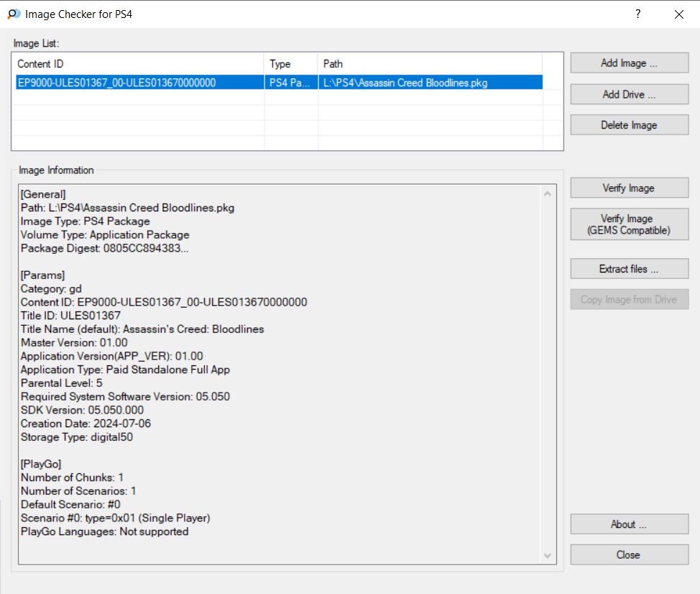Image resolution: width=700 pixels, height=594 pixels.
Task: Click the Add Drive button
Action: tap(629, 94)
